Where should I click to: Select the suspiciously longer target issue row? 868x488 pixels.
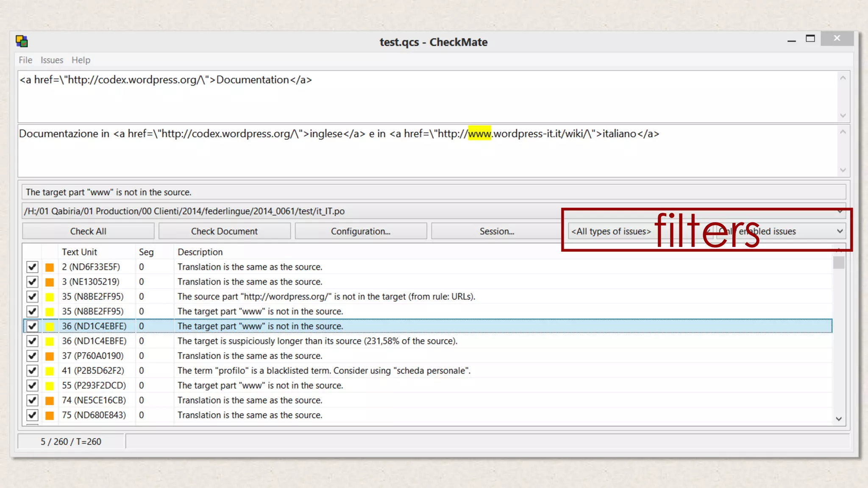click(x=317, y=341)
